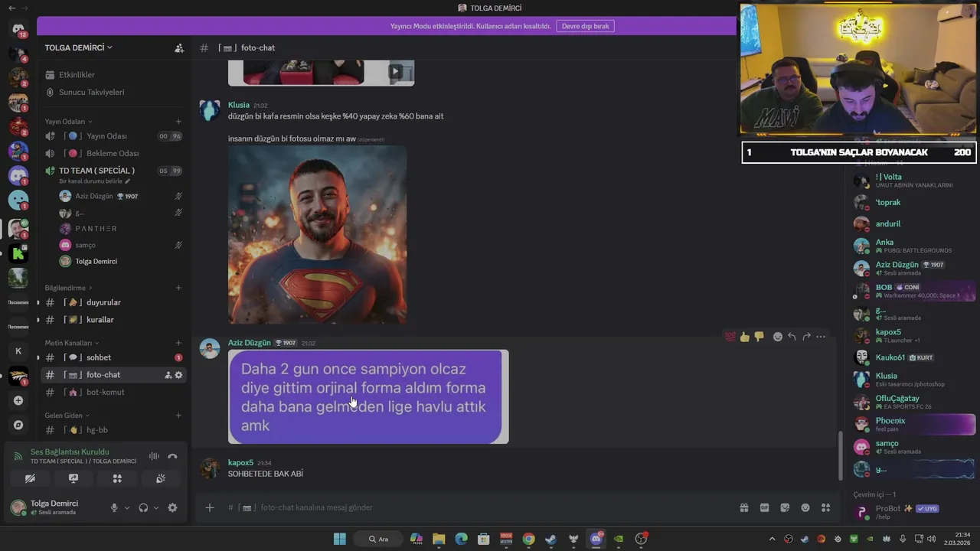980x551 pixels.
Task: Mute the microphone in user panel
Action: coord(114,507)
